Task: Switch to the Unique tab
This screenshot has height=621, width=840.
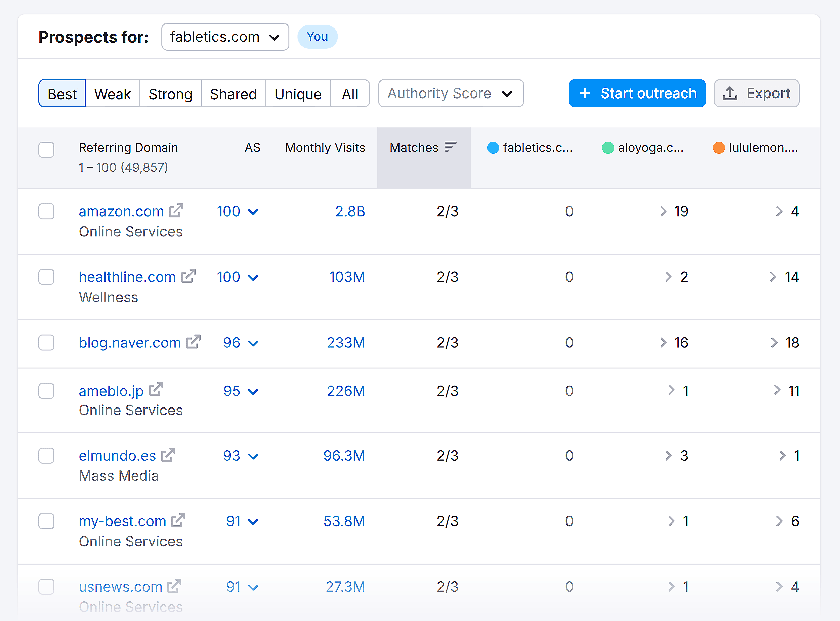Action: pyautogui.click(x=298, y=93)
